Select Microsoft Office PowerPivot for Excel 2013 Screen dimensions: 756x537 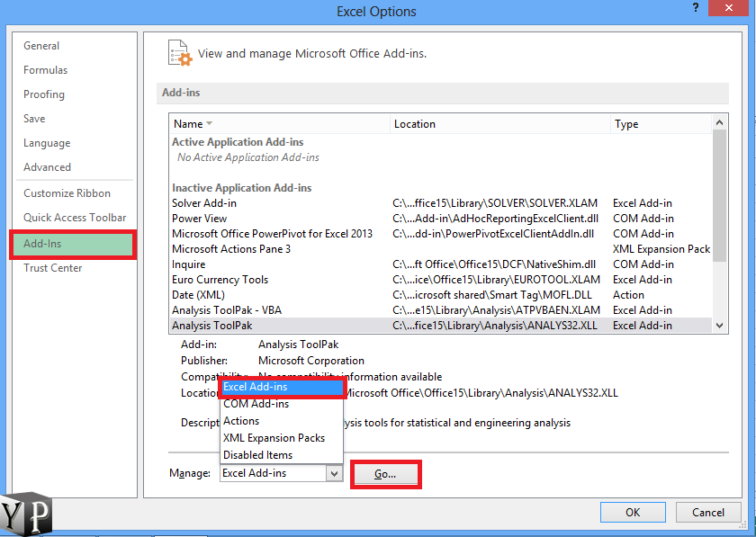(x=440, y=234)
